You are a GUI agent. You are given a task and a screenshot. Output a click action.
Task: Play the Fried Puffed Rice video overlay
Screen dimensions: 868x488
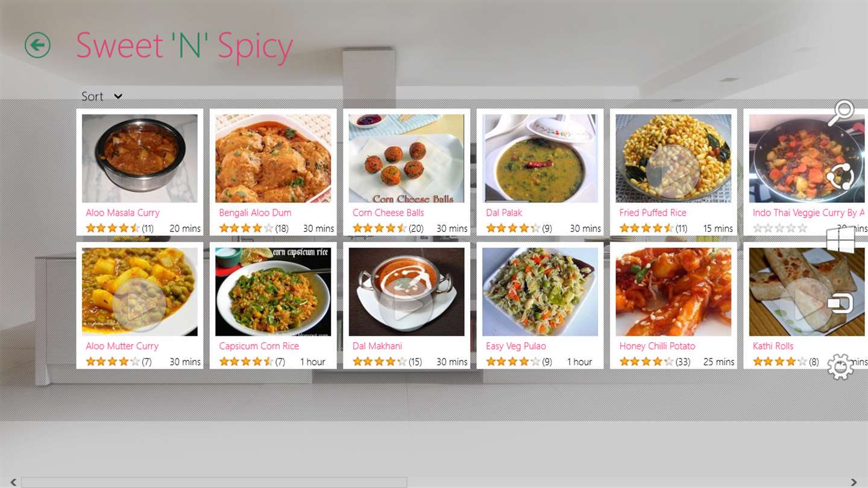(x=673, y=171)
